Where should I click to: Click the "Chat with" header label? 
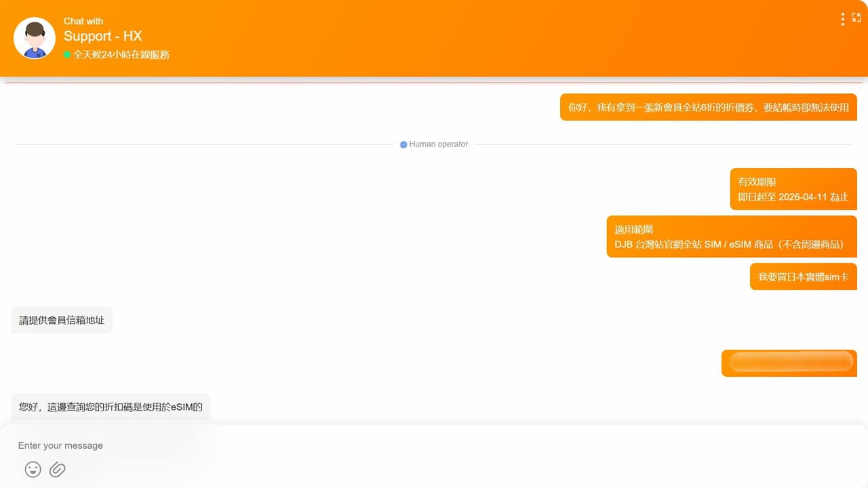(83, 21)
